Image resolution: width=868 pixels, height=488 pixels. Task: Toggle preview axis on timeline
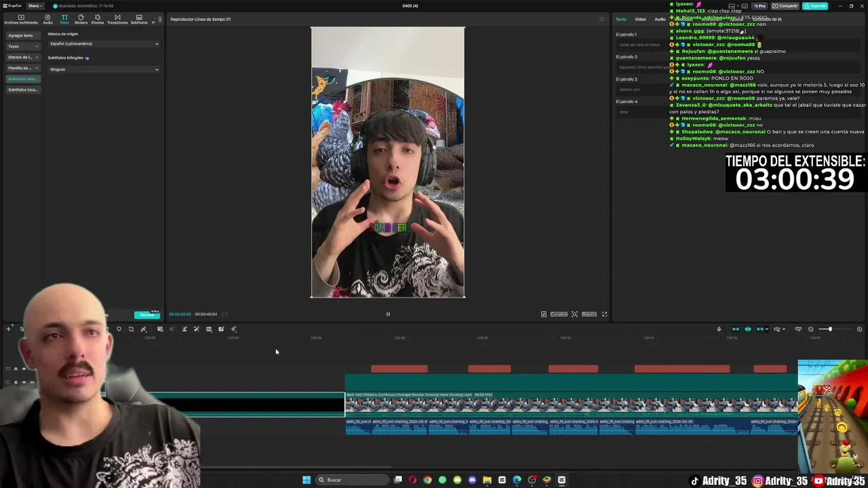point(777,329)
